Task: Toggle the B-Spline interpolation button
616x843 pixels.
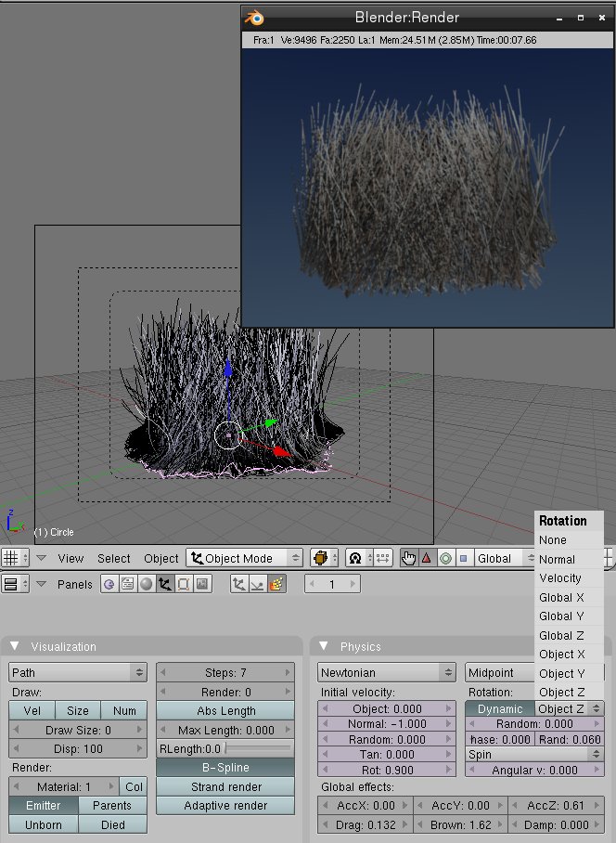Action: [x=225, y=768]
